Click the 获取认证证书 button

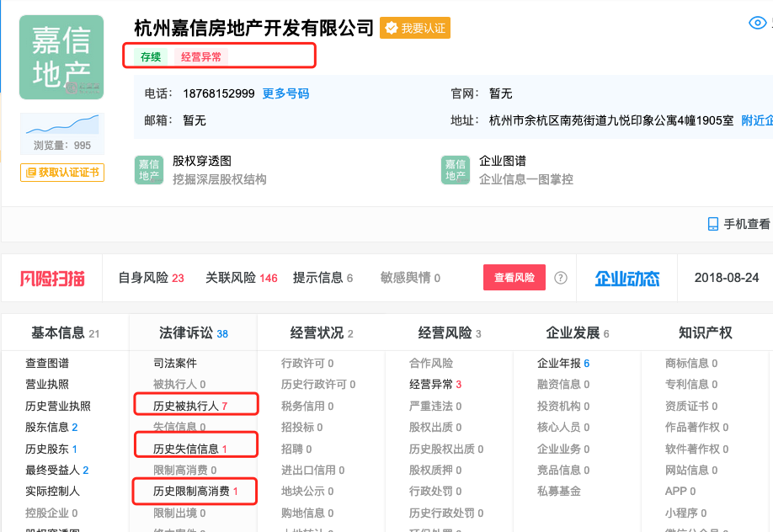click(x=62, y=173)
